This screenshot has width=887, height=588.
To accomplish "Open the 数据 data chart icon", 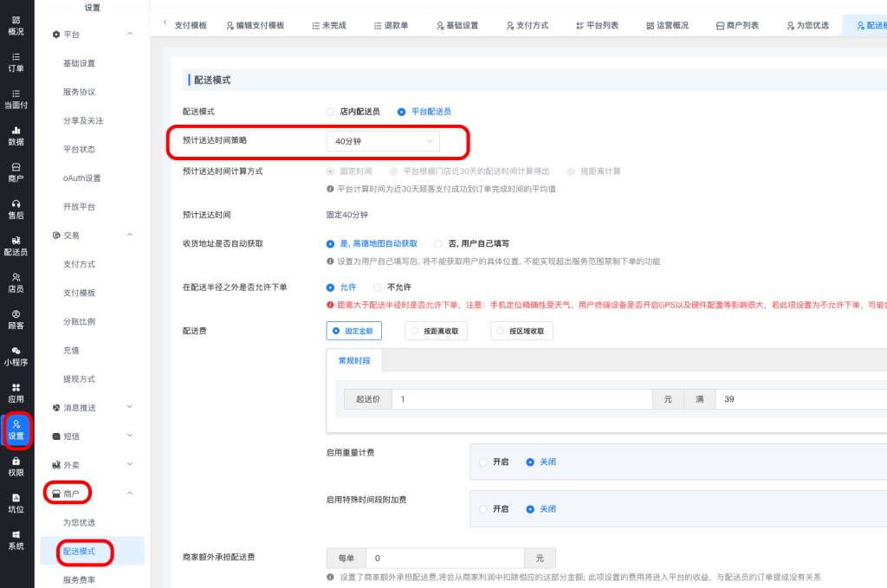I will (16, 135).
